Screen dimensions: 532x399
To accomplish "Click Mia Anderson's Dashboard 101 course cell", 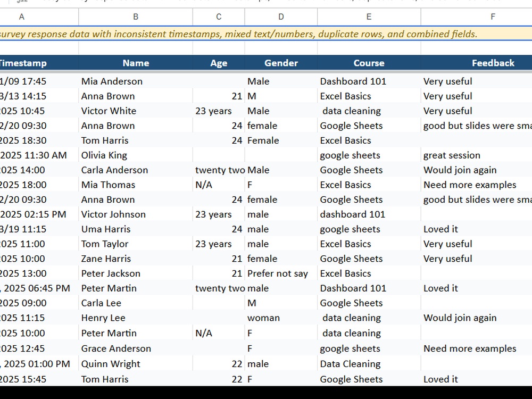I will coord(369,81).
